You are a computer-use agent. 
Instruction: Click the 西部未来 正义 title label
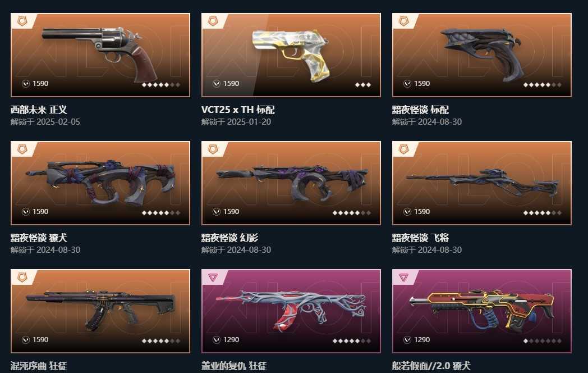(x=39, y=110)
